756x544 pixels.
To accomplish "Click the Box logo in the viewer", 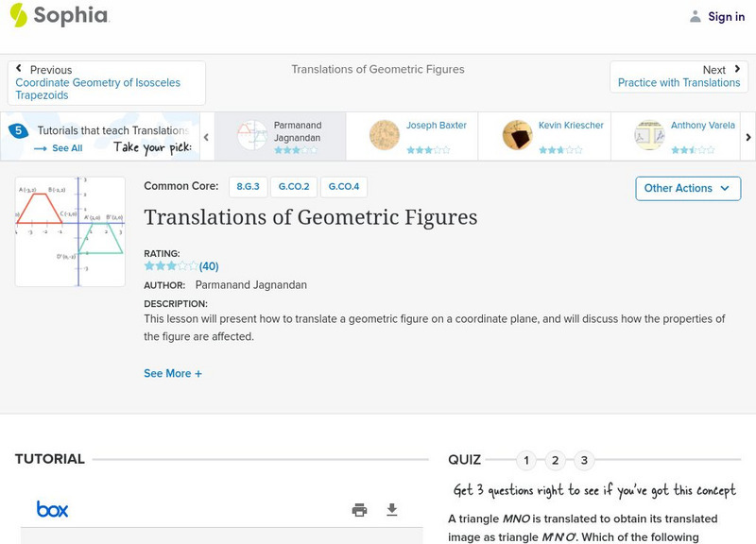I will click(53, 510).
